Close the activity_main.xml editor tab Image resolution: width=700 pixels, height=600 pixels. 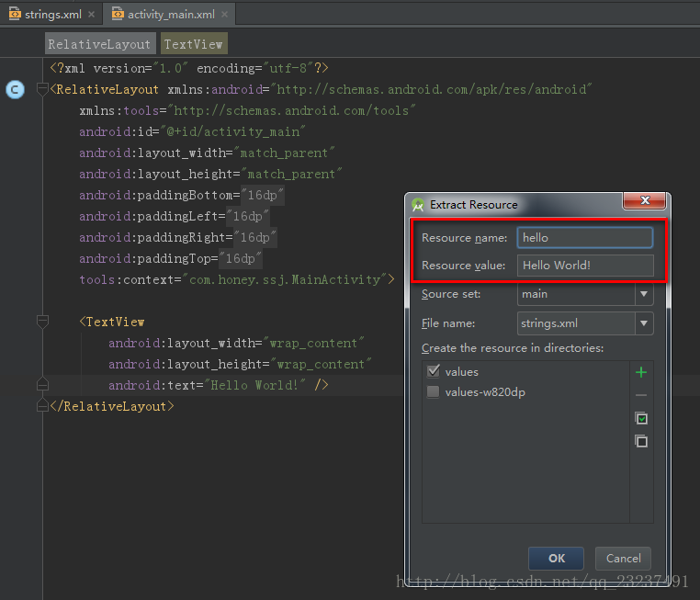click(x=225, y=15)
